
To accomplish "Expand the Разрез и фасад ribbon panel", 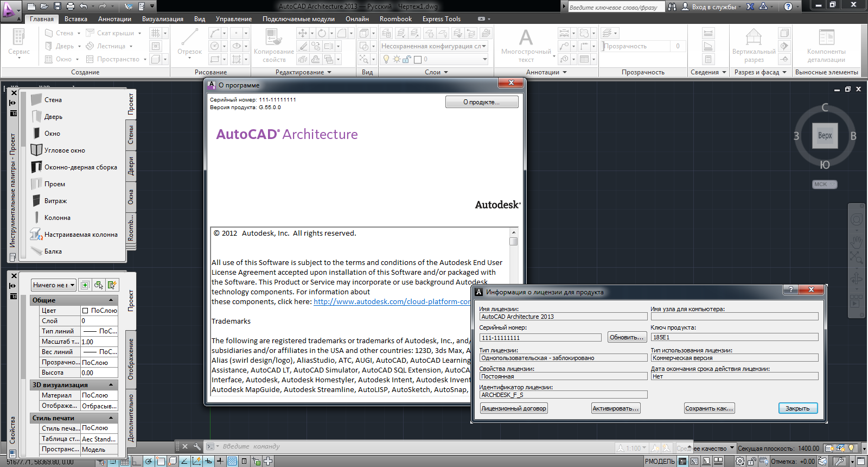I will click(x=760, y=72).
